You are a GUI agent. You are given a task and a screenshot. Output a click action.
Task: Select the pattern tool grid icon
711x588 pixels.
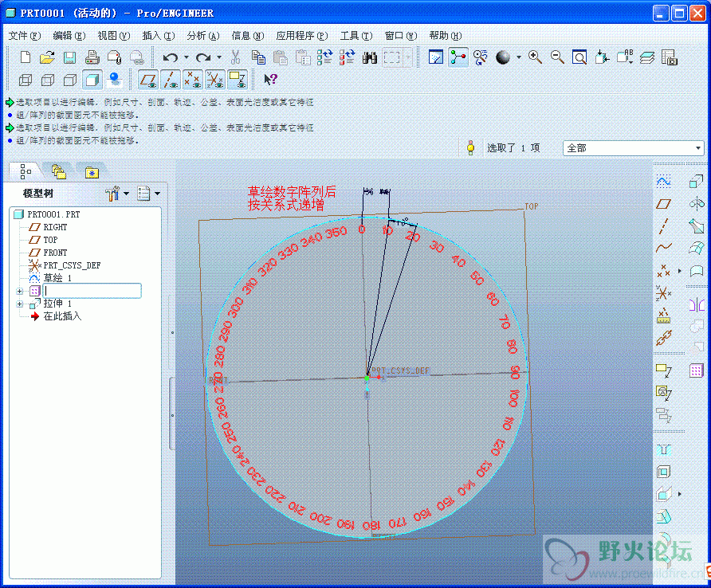coord(696,370)
